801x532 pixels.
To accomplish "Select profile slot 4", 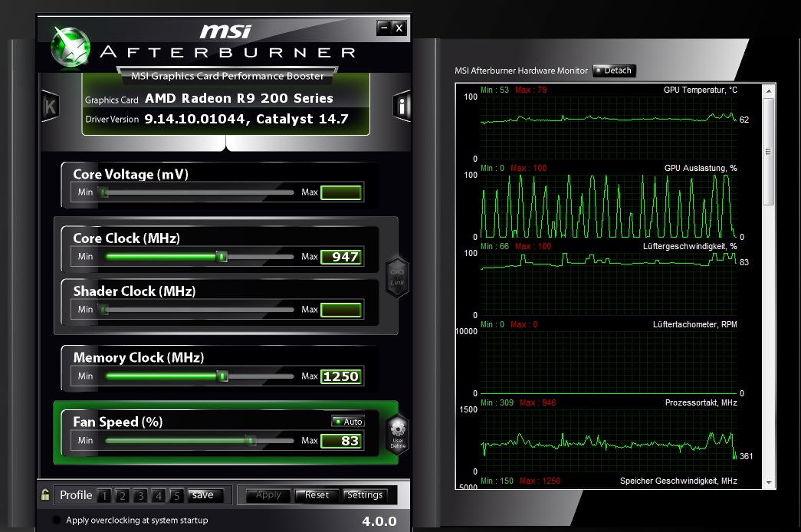I will [159, 495].
